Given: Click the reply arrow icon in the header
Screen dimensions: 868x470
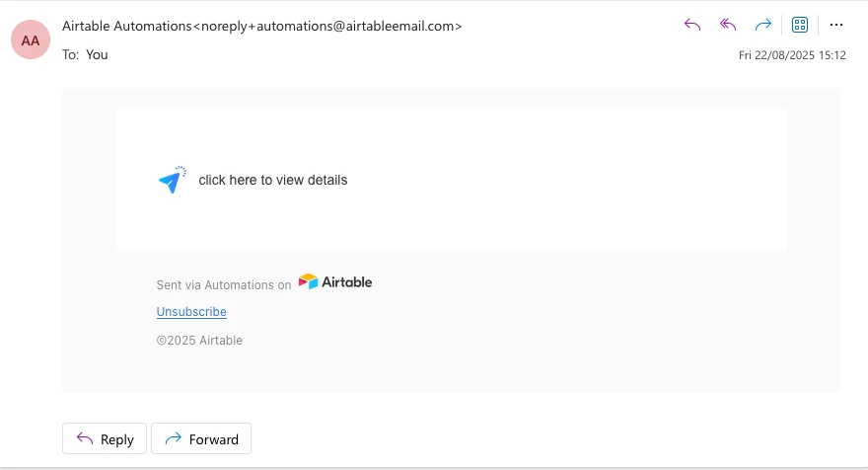Looking at the screenshot, I should [692, 25].
